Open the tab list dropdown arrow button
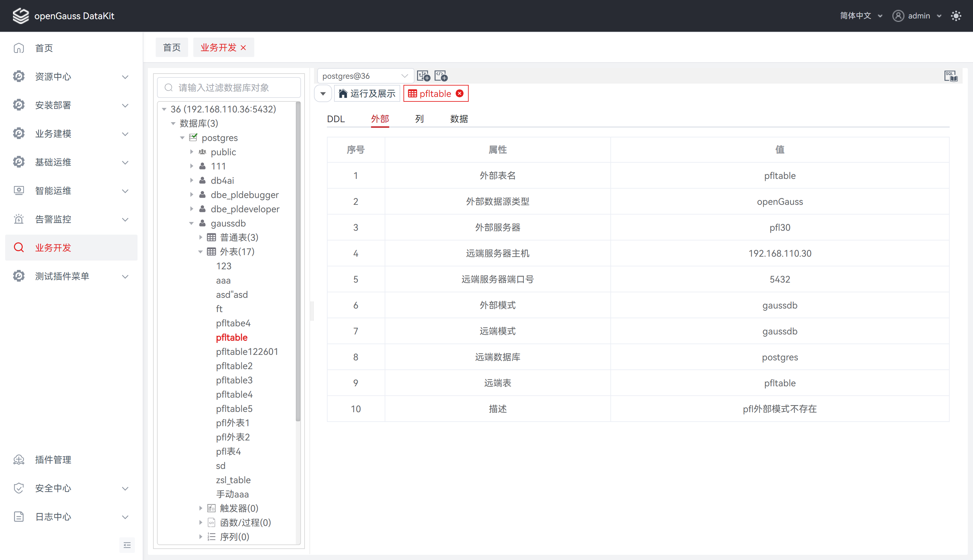Image resolution: width=973 pixels, height=560 pixels. [323, 93]
